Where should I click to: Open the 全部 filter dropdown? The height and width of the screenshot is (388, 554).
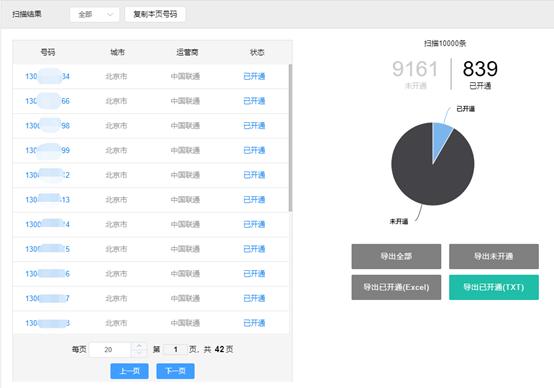[94, 14]
